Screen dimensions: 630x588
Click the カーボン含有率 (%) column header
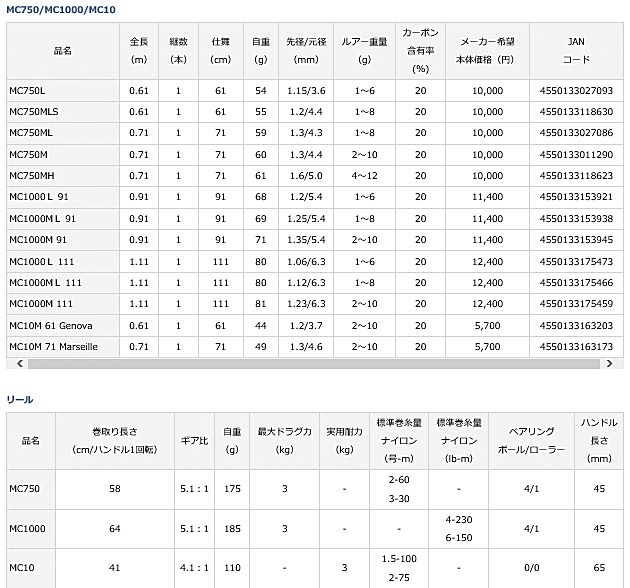[x=421, y=51]
